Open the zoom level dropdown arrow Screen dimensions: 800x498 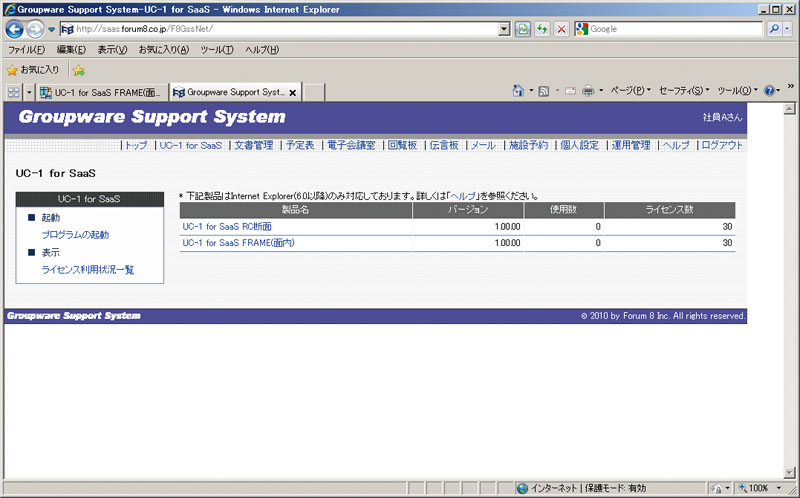779,488
